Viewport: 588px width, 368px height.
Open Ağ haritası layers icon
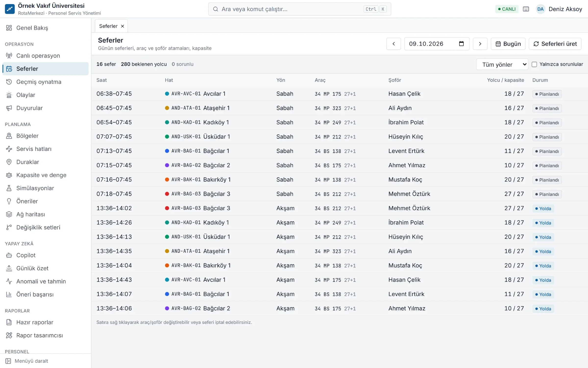pyautogui.click(x=9, y=214)
